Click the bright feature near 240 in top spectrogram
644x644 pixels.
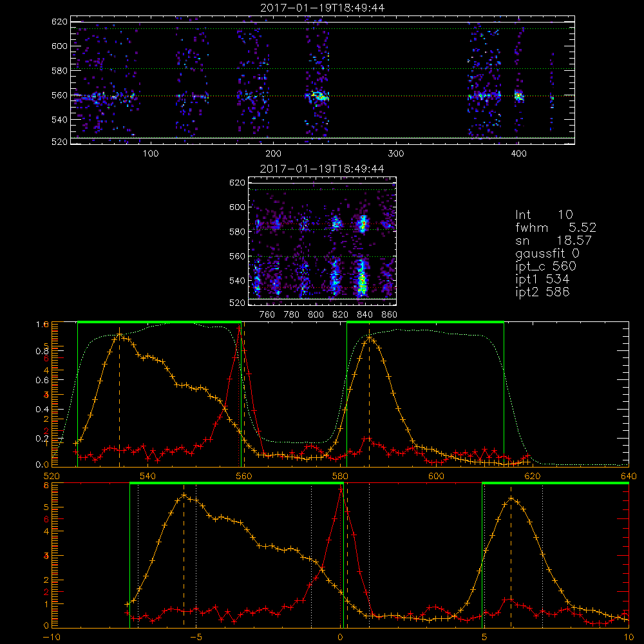pos(318,97)
